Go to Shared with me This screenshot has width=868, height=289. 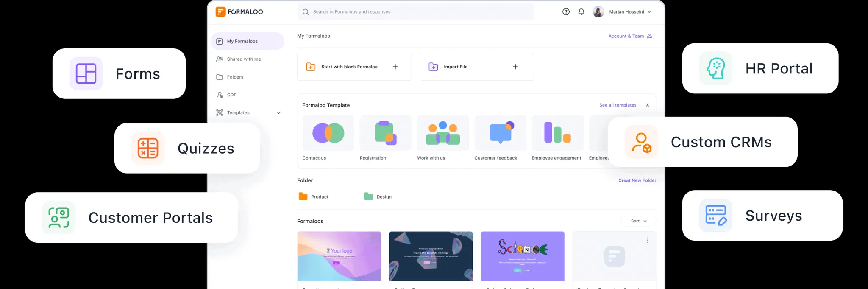[x=243, y=59]
